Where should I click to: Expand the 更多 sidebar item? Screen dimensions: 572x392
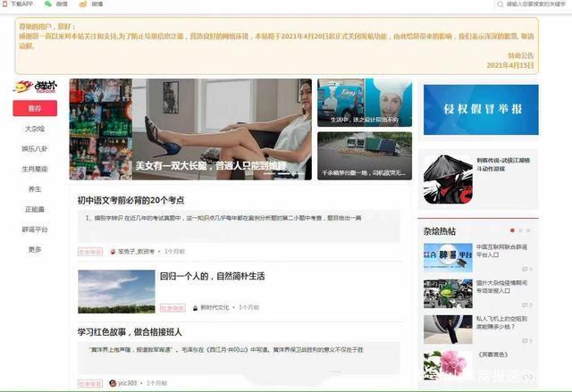pos(35,249)
